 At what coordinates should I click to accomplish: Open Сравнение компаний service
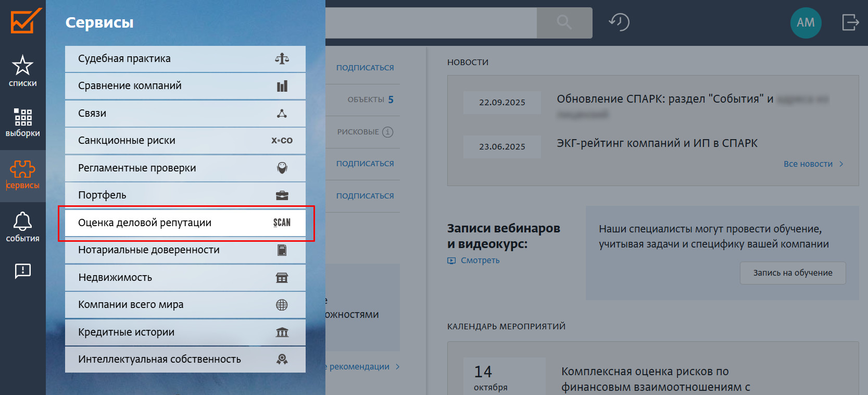pyautogui.click(x=185, y=86)
